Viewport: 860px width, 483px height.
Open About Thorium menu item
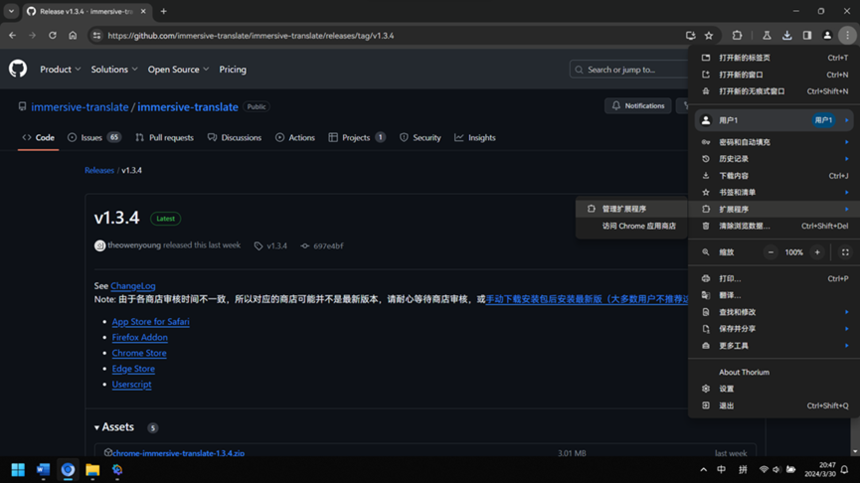click(x=773, y=372)
